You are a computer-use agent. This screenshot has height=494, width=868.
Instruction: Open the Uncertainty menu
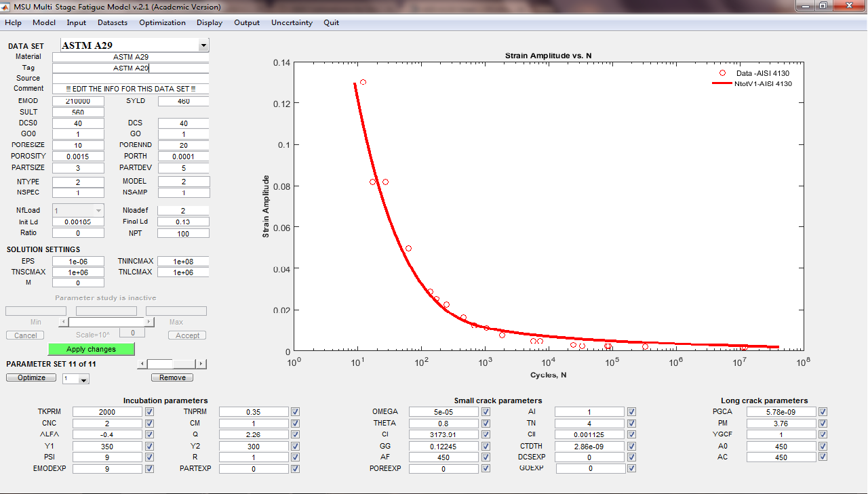click(x=291, y=22)
